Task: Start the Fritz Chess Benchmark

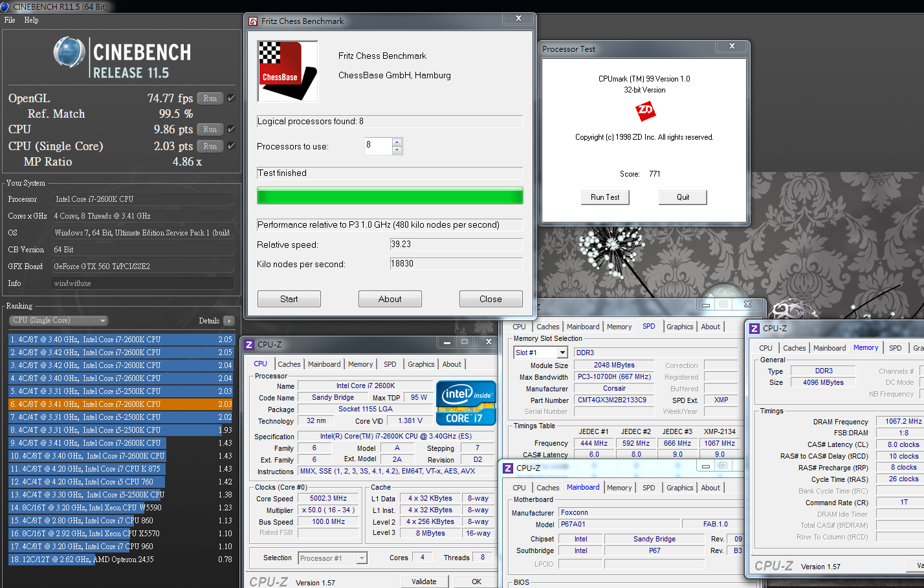Action: [289, 299]
